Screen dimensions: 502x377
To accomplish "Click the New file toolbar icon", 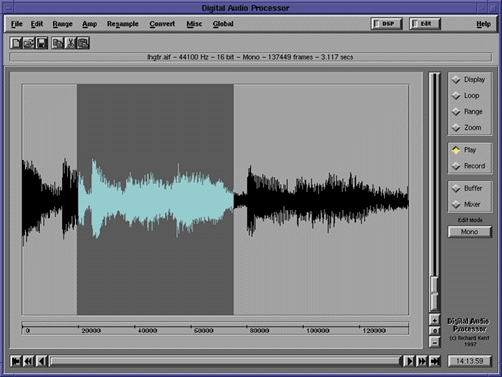I will click(16, 43).
